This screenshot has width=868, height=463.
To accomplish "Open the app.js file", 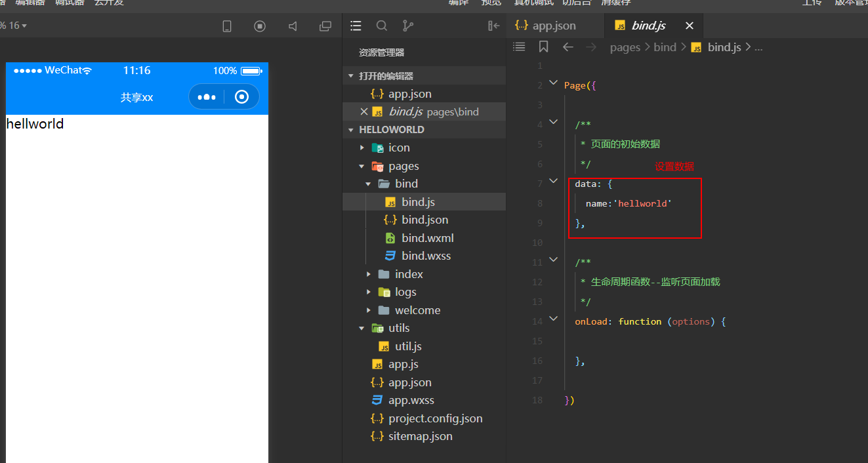I will pyautogui.click(x=424, y=364).
